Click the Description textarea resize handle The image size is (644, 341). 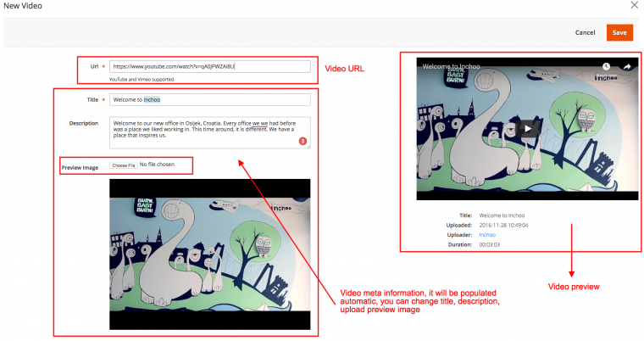click(x=308, y=147)
